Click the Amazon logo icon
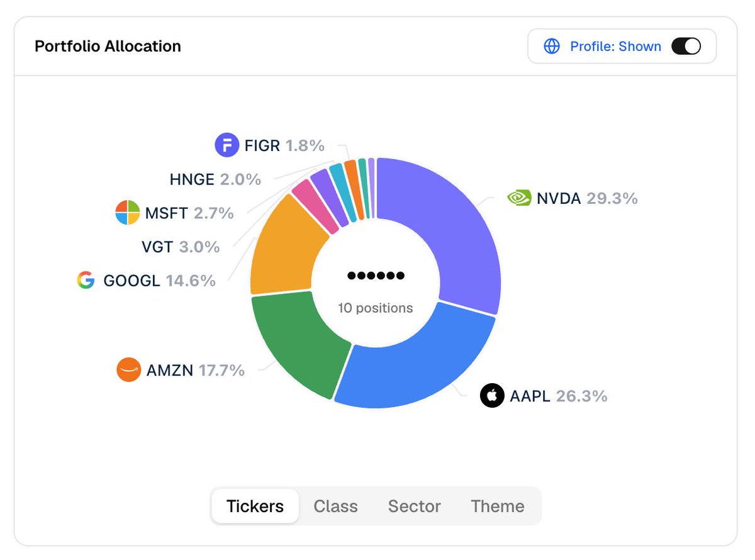This screenshot has height=560, width=755. (x=128, y=370)
